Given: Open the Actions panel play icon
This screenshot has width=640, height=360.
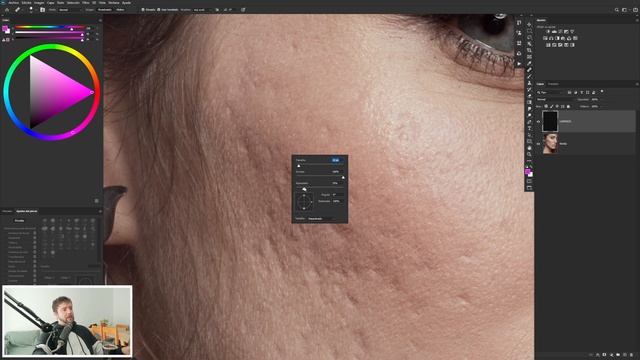Looking at the screenshot, I should tap(519, 64).
